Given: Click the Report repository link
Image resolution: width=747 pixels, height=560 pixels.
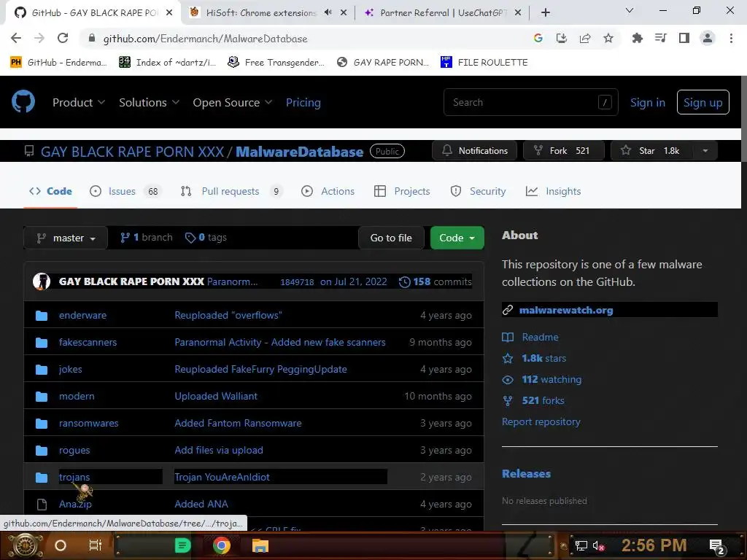Looking at the screenshot, I should coord(541,422).
